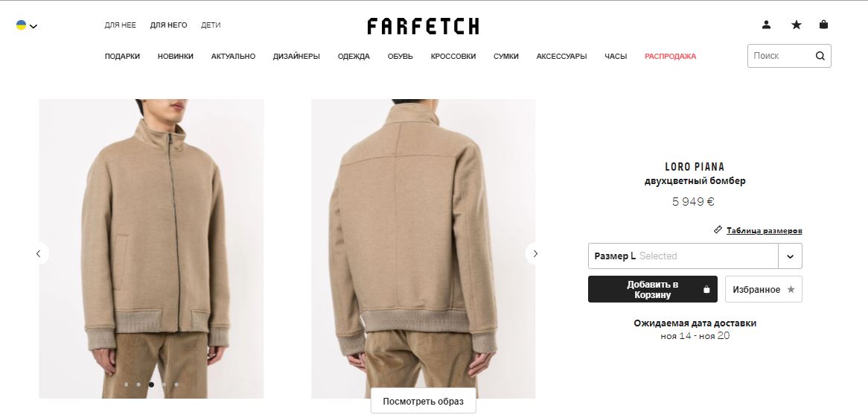The image size is (868, 418).
Task: Switch to the ДЛЯ НЕЕ tab
Action: (x=120, y=25)
